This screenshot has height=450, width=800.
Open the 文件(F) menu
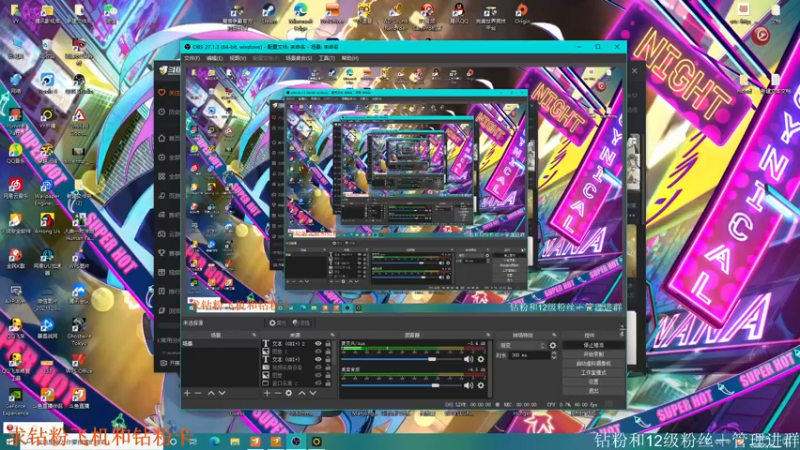tap(192, 58)
